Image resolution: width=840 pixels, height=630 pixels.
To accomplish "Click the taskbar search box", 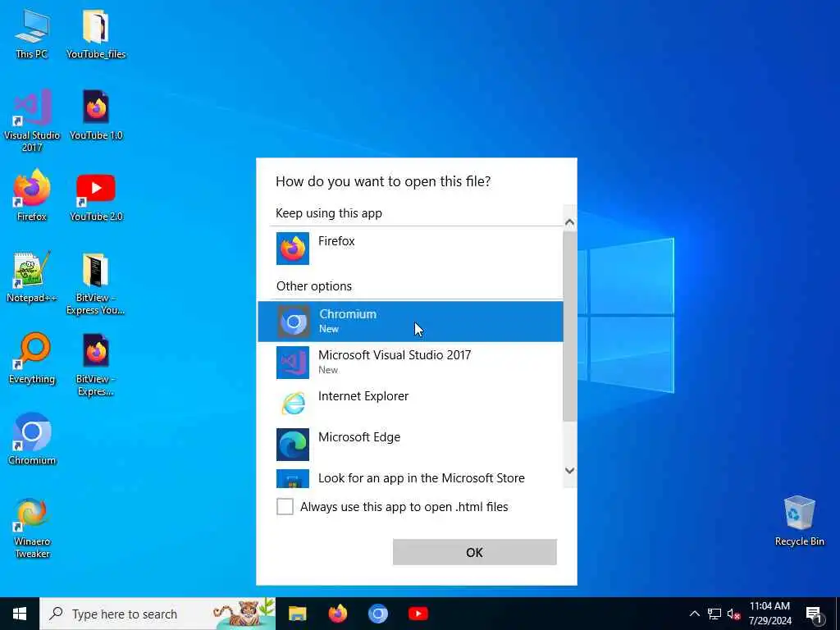I will coord(157,614).
